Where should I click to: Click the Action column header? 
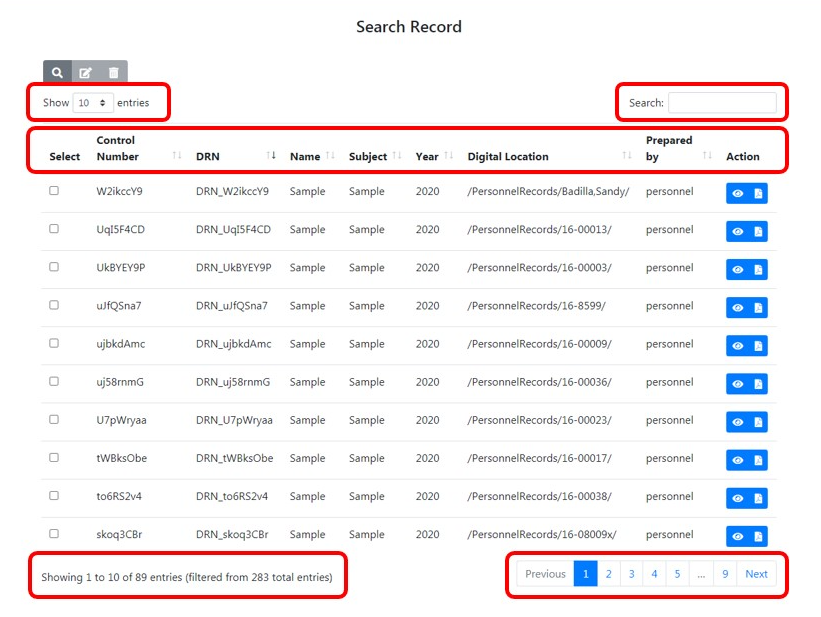pyautogui.click(x=742, y=156)
